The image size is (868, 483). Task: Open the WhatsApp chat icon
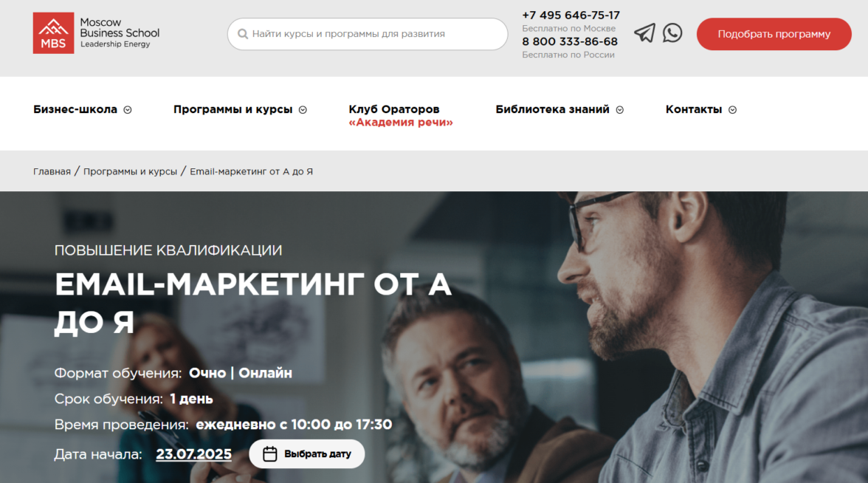(x=672, y=32)
